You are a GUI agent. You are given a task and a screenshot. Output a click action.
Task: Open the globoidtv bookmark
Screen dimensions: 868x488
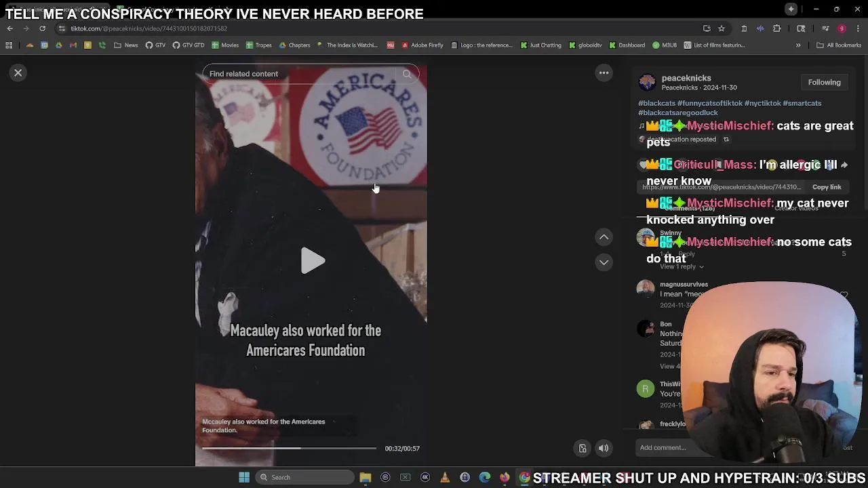pyautogui.click(x=585, y=45)
